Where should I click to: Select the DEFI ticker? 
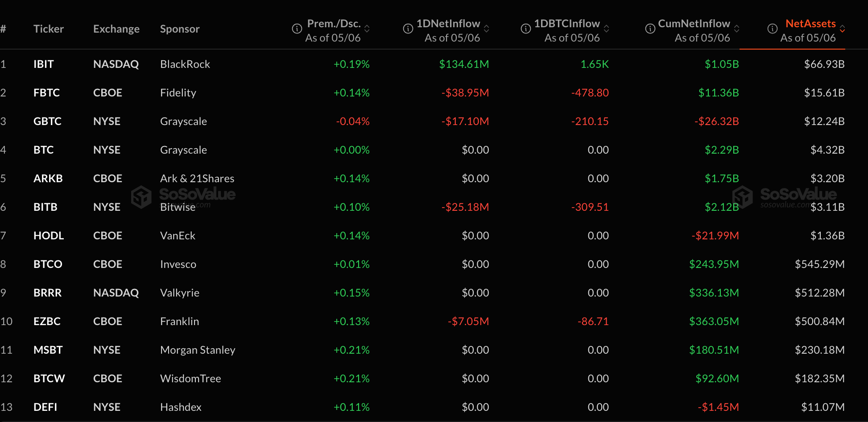(45, 407)
